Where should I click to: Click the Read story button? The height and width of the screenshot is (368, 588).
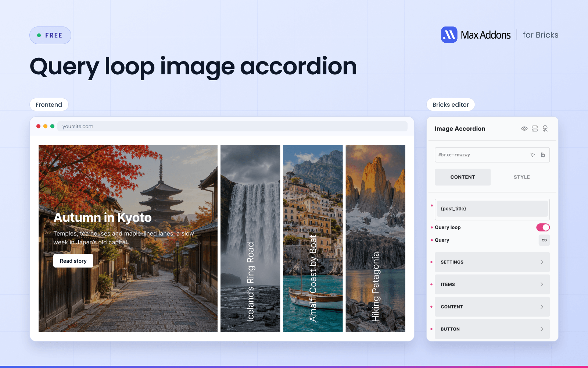coord(73,261)
